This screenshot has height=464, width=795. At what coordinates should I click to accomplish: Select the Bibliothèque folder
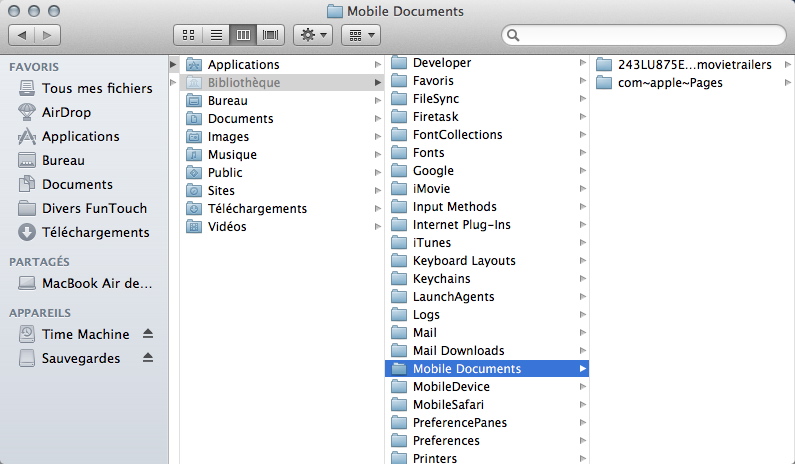tap(282, 82)
